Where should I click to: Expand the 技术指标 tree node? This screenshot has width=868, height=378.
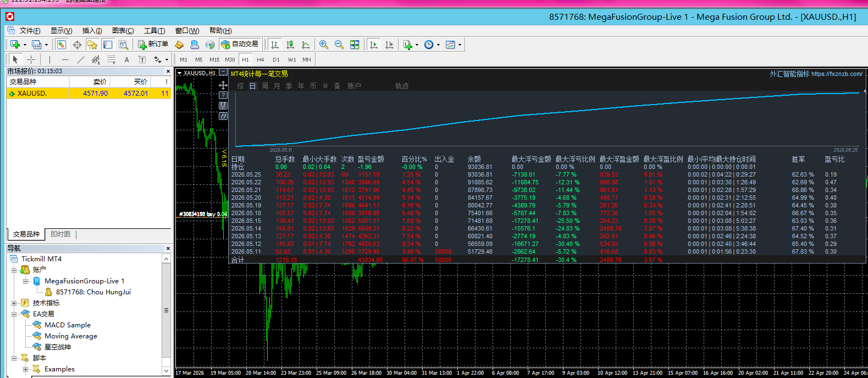point(14,303)
